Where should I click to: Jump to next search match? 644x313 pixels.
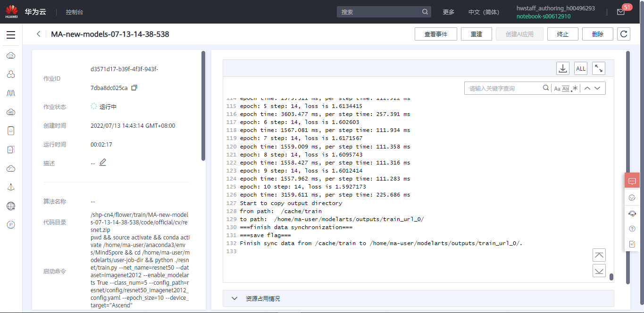pos(597,88)
